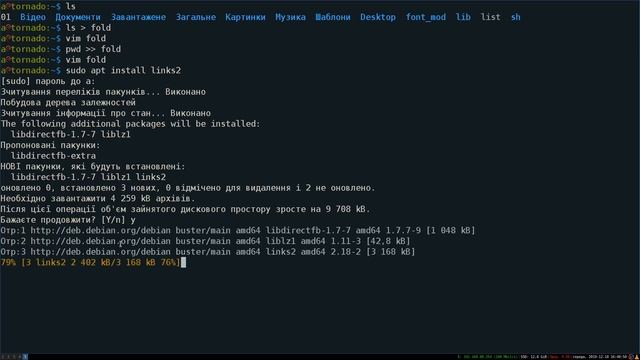Click 'links2' in the new packages list
640x360 pixels.
[x=151, y=177]
